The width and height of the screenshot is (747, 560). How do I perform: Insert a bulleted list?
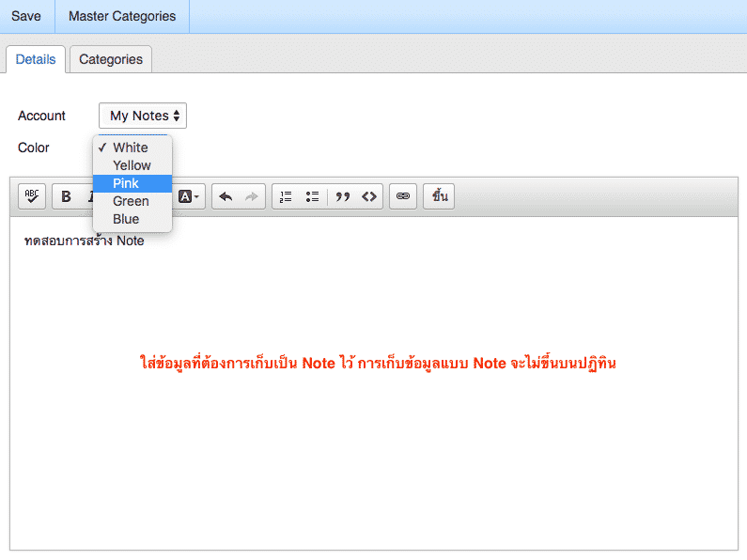(x=312, y=196)
